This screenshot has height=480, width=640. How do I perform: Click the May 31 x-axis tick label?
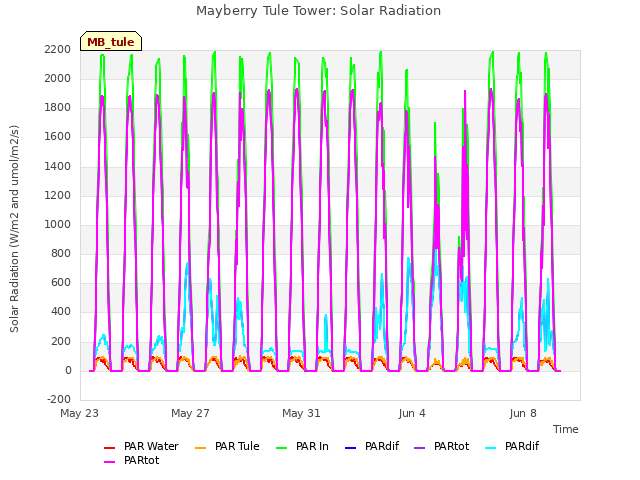pos(301,413)
